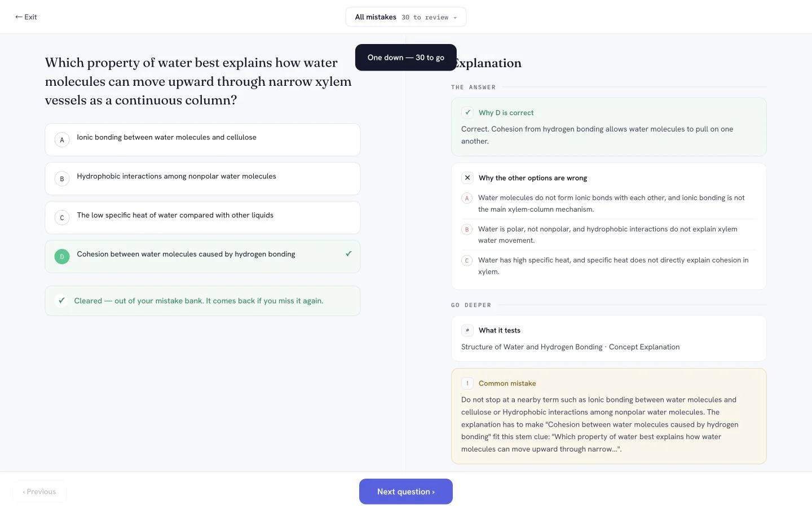Click the What it tests icon
This screenshot has width=812, height=508.
point(467,330)
